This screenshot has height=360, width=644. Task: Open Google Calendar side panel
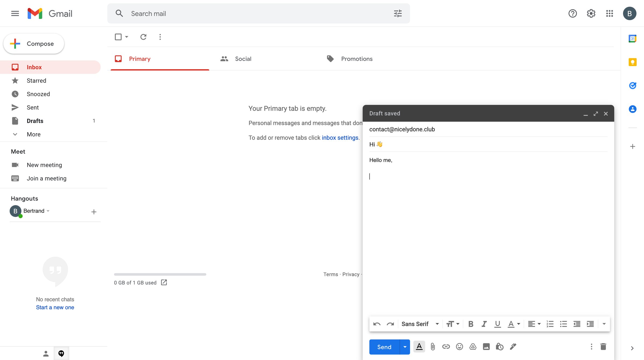tap(632, 39)
